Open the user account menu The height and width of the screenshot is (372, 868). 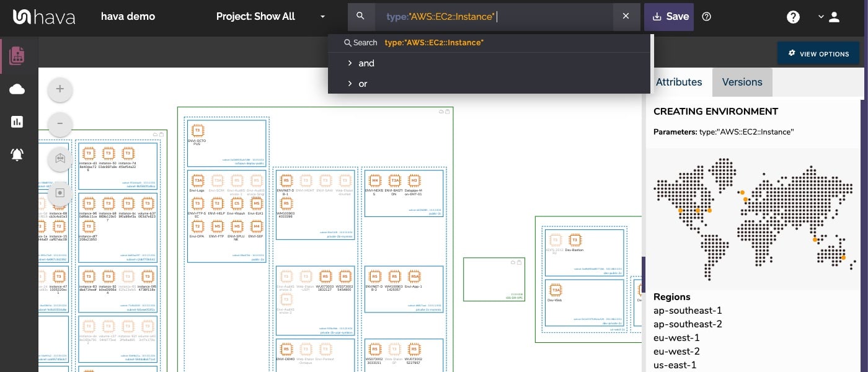pos(829,17)
